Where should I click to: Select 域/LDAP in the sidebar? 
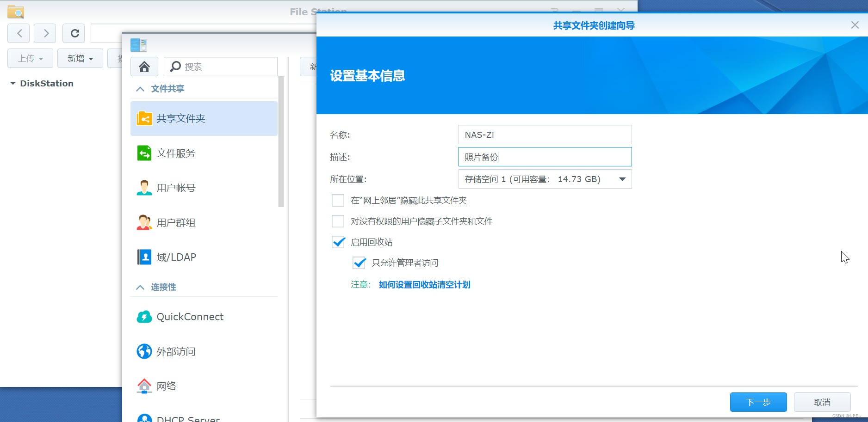(204, 257)
